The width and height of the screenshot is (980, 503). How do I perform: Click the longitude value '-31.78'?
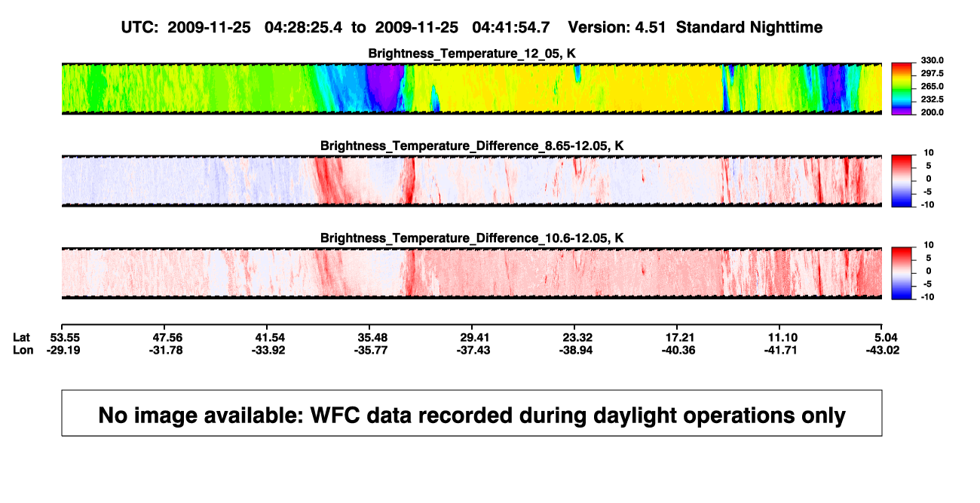[164, 350]
